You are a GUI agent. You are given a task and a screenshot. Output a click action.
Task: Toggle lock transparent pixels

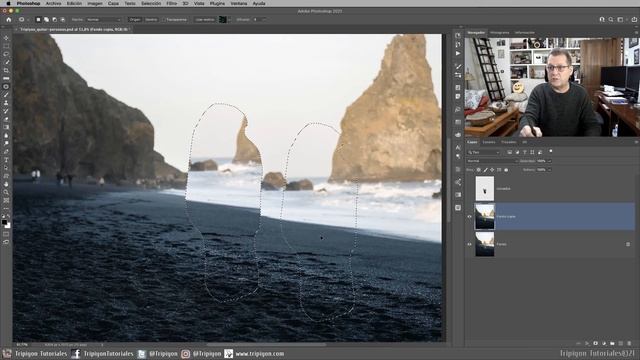tap(479, 170)
